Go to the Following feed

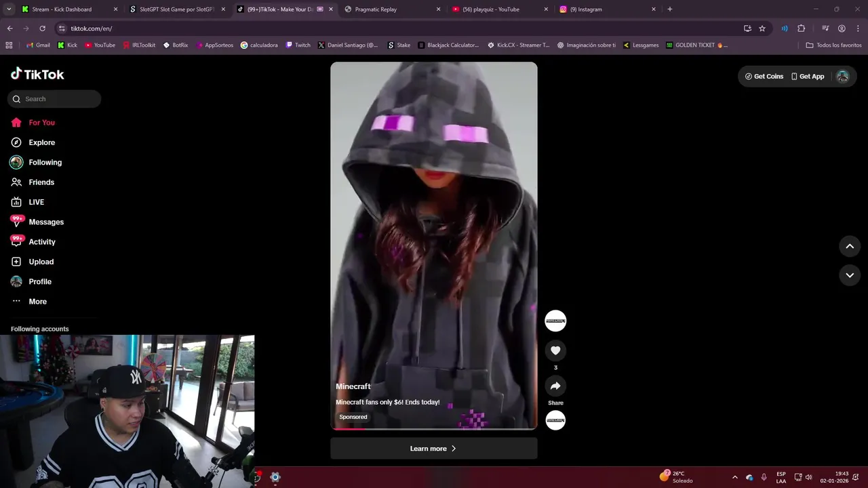tap(45, 163)
